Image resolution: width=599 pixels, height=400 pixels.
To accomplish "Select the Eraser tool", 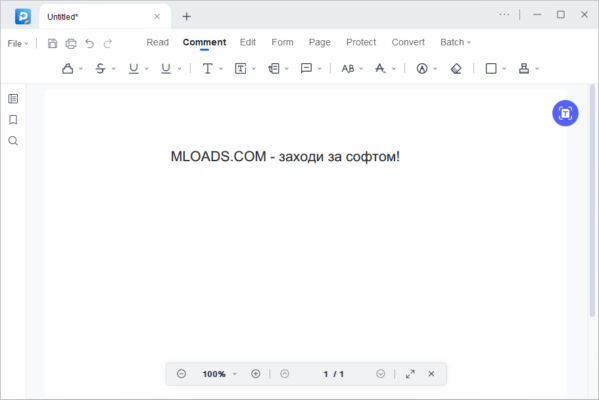I will [456, 68].
